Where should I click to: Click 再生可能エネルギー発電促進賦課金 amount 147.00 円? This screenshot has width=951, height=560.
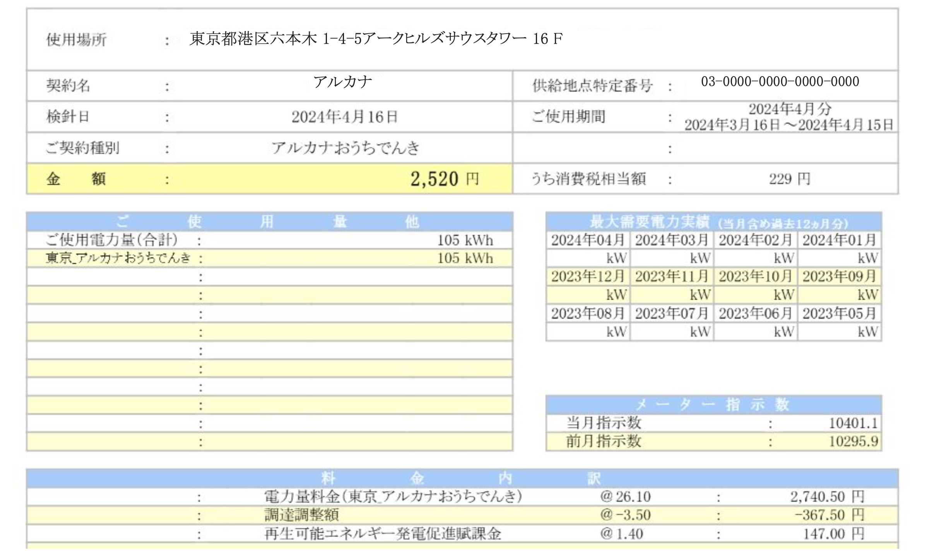[x=833, y=534]
